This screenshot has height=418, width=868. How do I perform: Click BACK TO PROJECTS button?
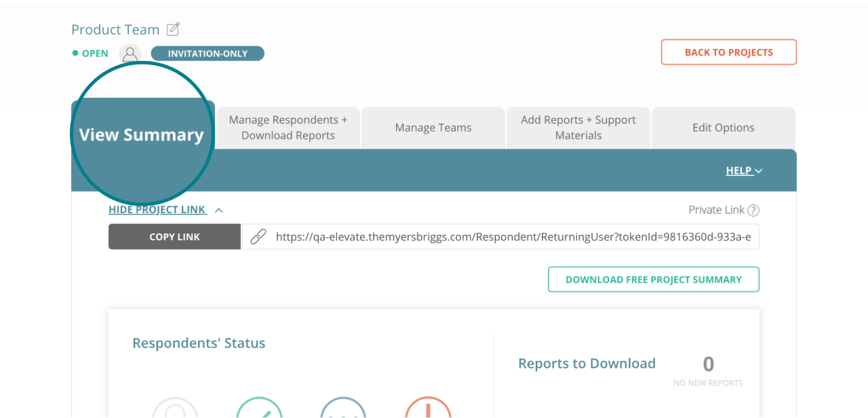(x=729, y=52)
